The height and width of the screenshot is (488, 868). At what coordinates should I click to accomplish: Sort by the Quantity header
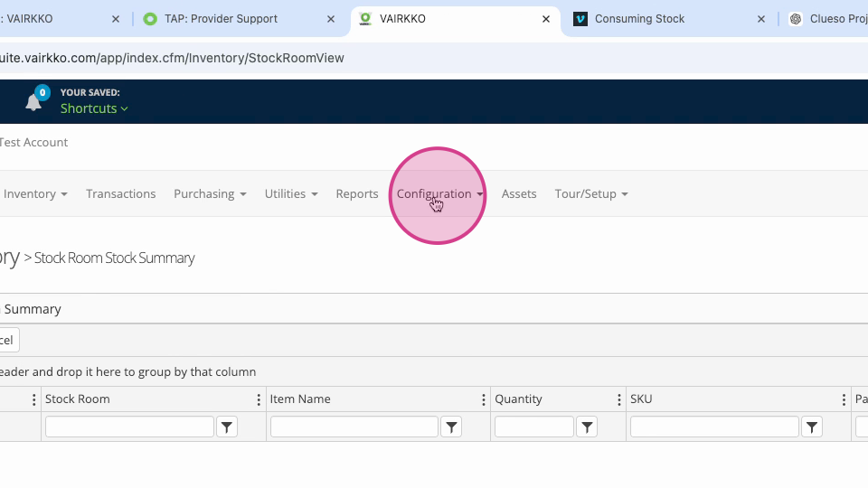[x=518, y=399]
